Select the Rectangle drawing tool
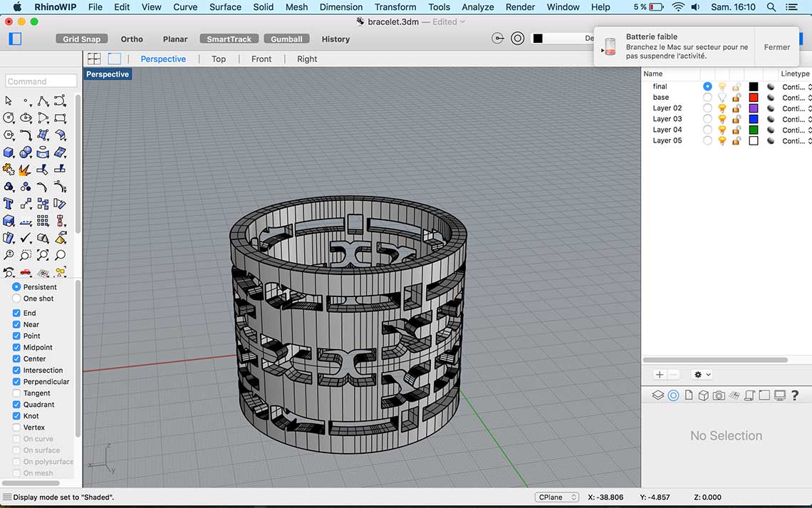 (60, 118)
